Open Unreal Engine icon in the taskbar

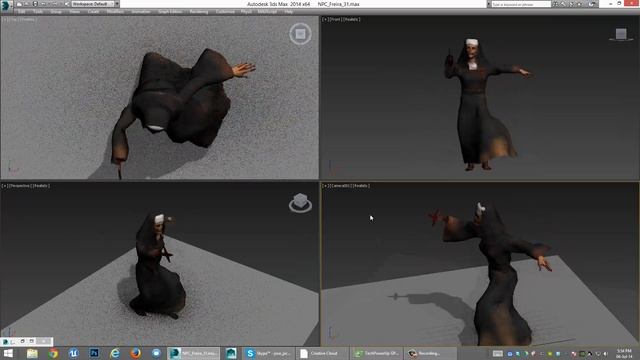tap(73, 353)
